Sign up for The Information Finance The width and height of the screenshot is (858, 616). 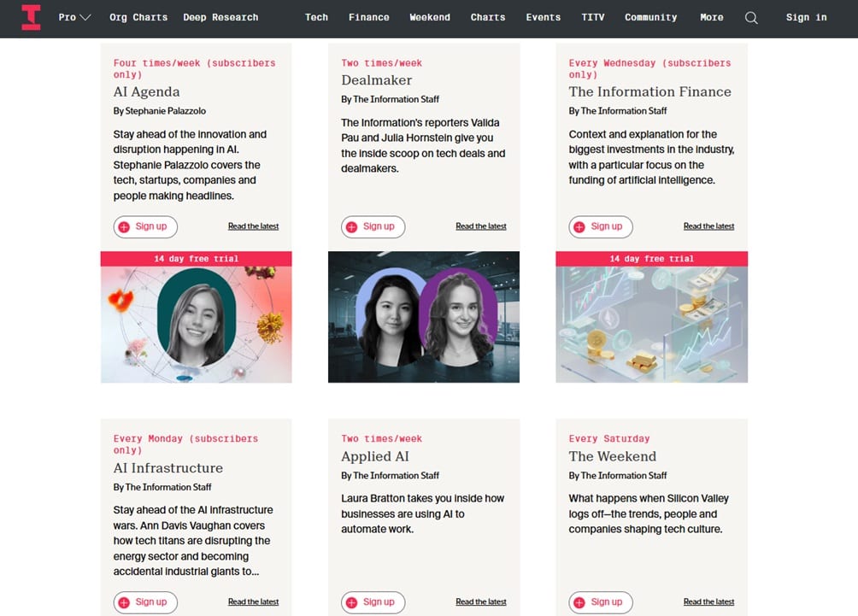point(600,226)
